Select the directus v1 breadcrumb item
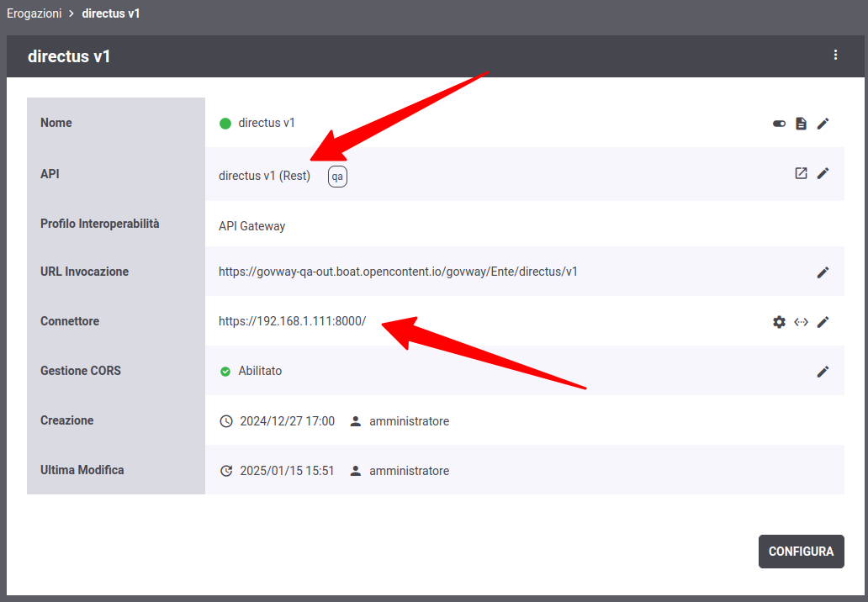Screen dimensions: 868x602 (x=111, y=14)
